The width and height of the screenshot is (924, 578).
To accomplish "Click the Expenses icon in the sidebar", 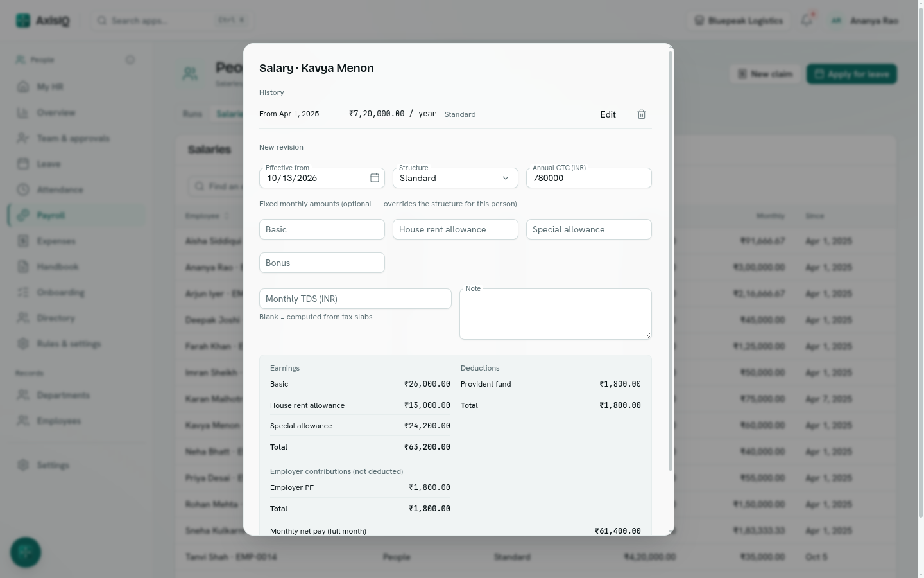I will pyautogui.click(x=23, y=241).
